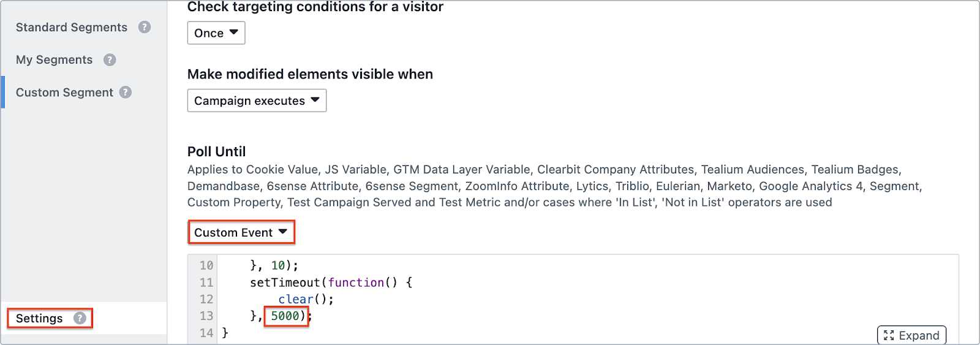Image resolution: width=980 pixels, height=345 pixels.
Task: Click the setTimeout line in the code editor
Action: tap(331, 282)
